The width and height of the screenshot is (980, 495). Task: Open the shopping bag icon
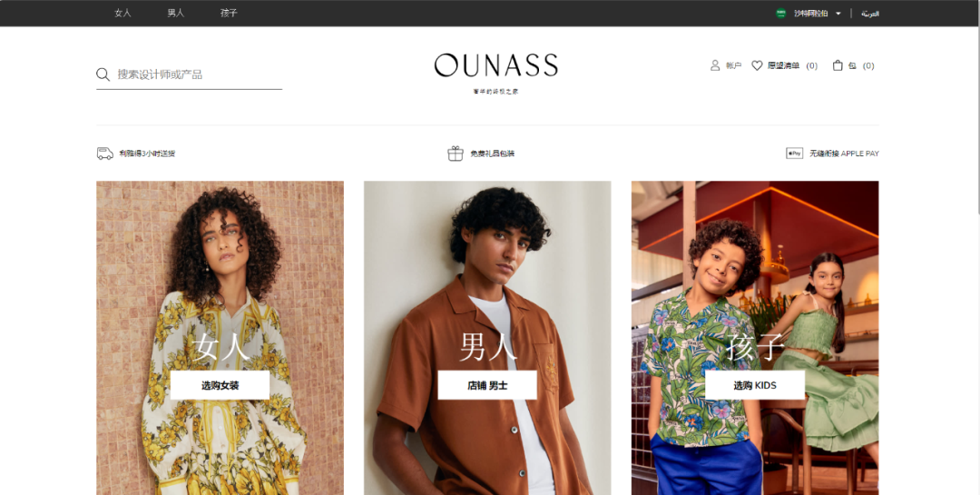[x=838, y=65]
